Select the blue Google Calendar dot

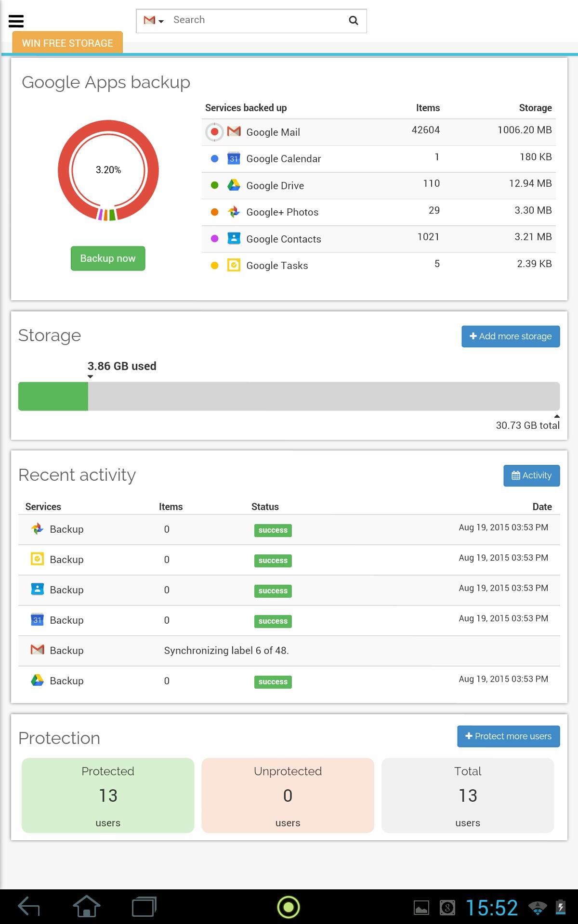[215, 158]
